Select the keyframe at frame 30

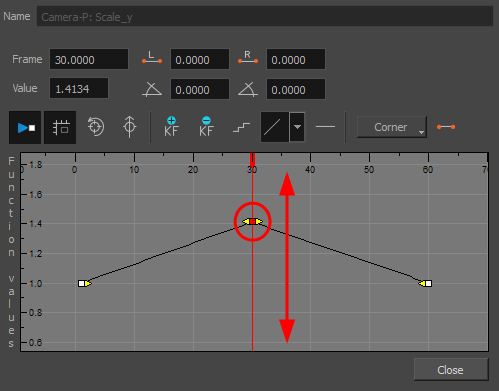click(252, 221)
